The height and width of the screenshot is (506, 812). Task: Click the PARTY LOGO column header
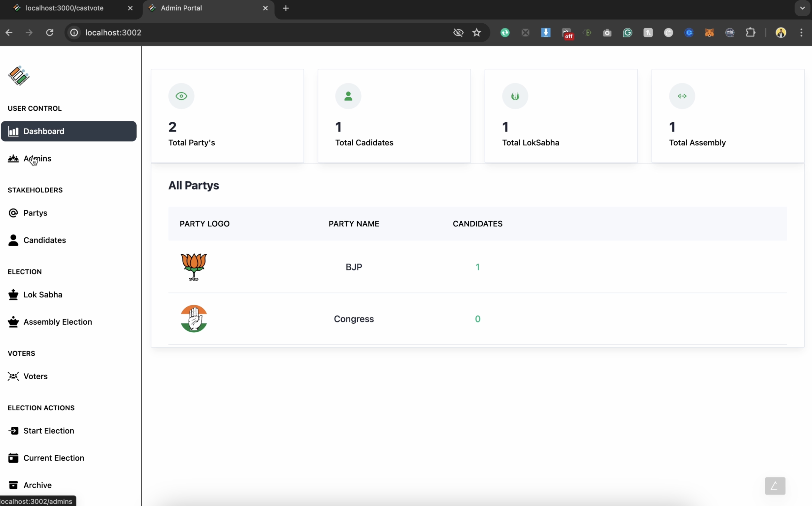point(204,224)
